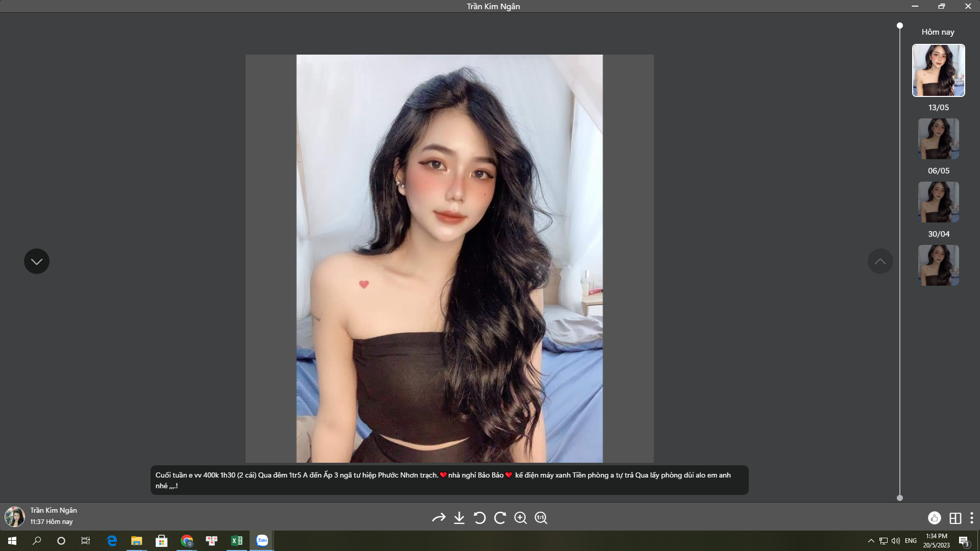
Task: Open the 13/05 photo thumbnail
Action: pos(938,139)
